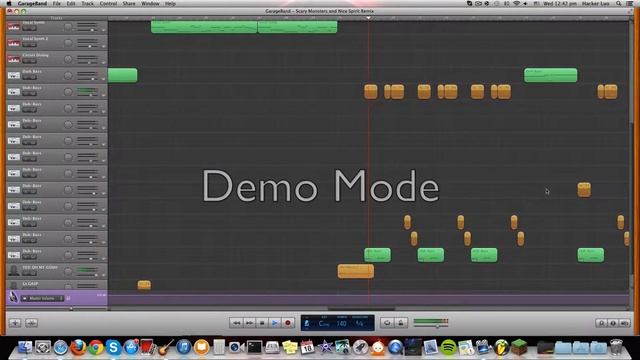Screen dimensions: 640x360
Task: Open Spotify from the Dock
Action: 448,347
